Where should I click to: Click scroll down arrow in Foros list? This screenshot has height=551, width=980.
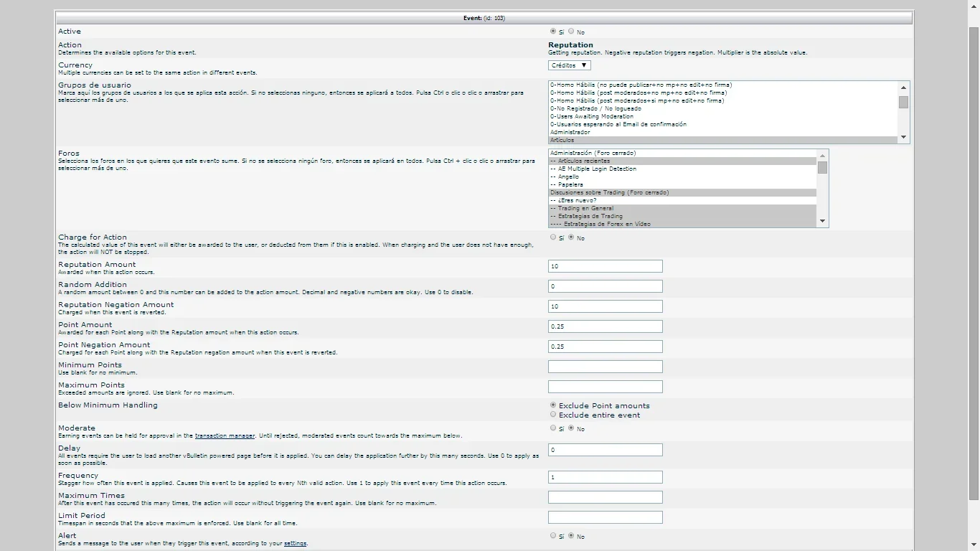[822, 222]
